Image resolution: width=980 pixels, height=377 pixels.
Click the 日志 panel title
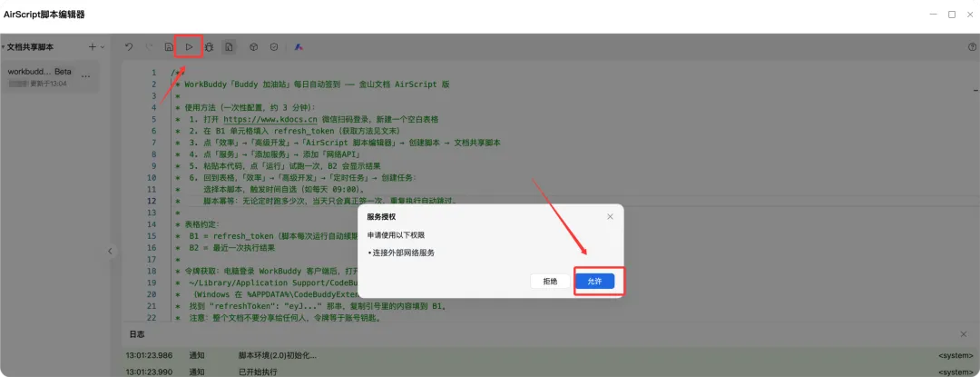click(x=136, y=334)
